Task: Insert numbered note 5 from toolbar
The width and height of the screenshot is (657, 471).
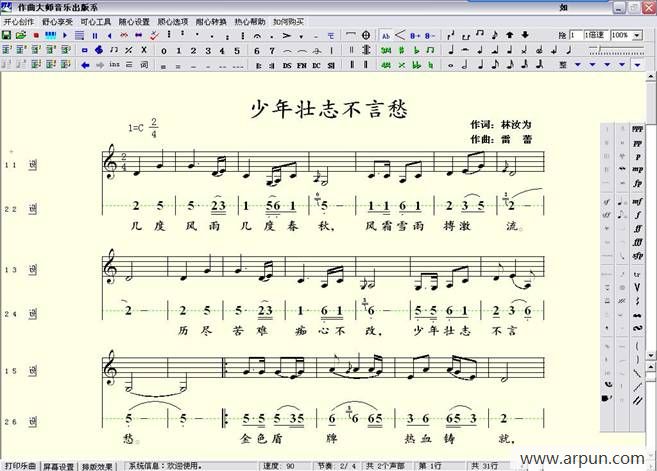Action: click(237, 50)
